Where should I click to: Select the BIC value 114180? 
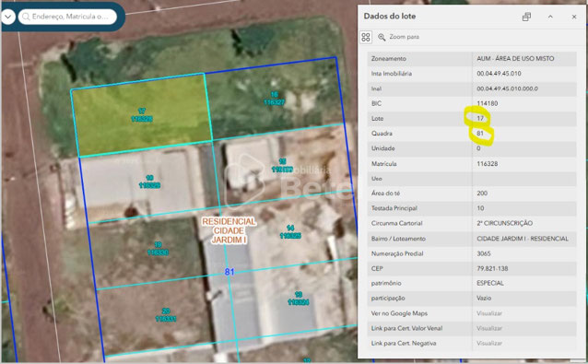(x=488, y=103)
